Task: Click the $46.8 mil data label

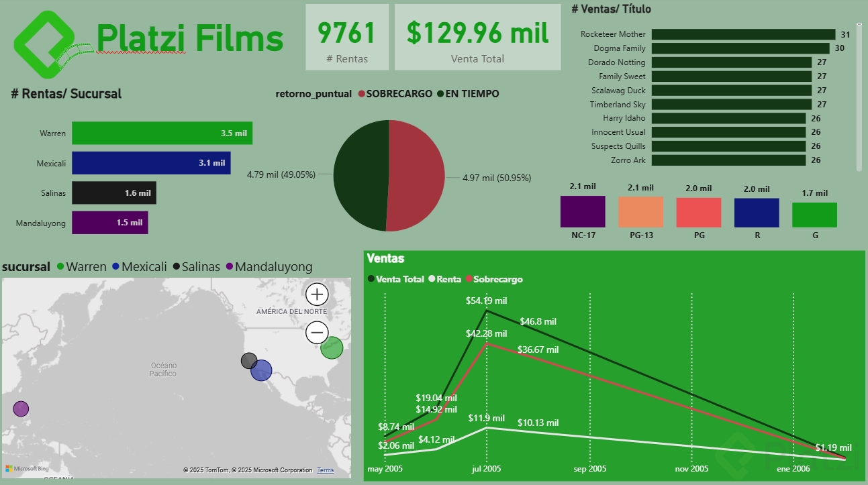Action: [x=538, y=321]
